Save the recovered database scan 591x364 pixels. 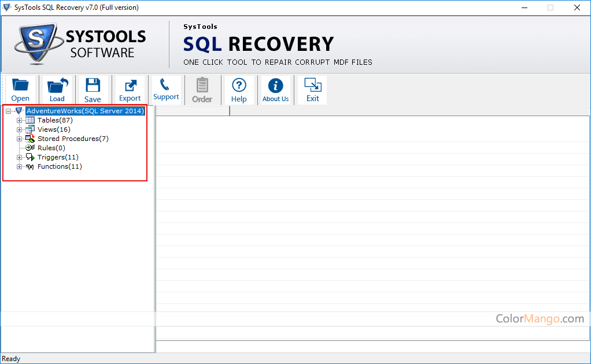tap(93, 90)
